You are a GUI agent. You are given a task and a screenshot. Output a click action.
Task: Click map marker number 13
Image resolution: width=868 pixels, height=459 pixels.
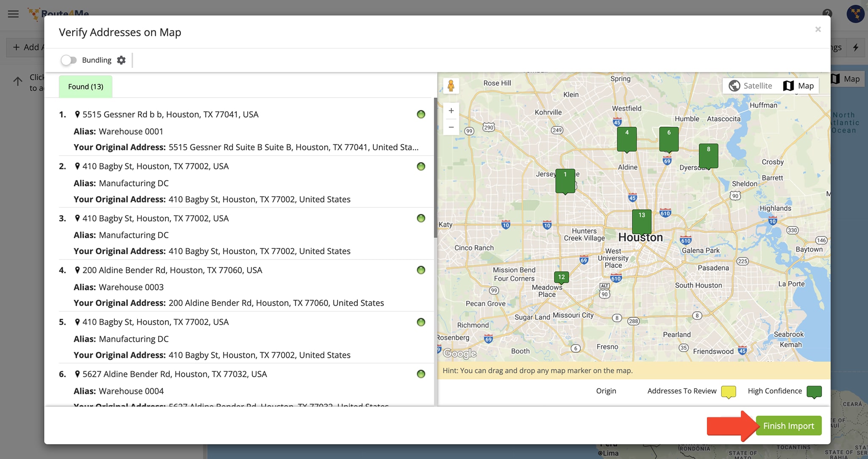point(642,222)
